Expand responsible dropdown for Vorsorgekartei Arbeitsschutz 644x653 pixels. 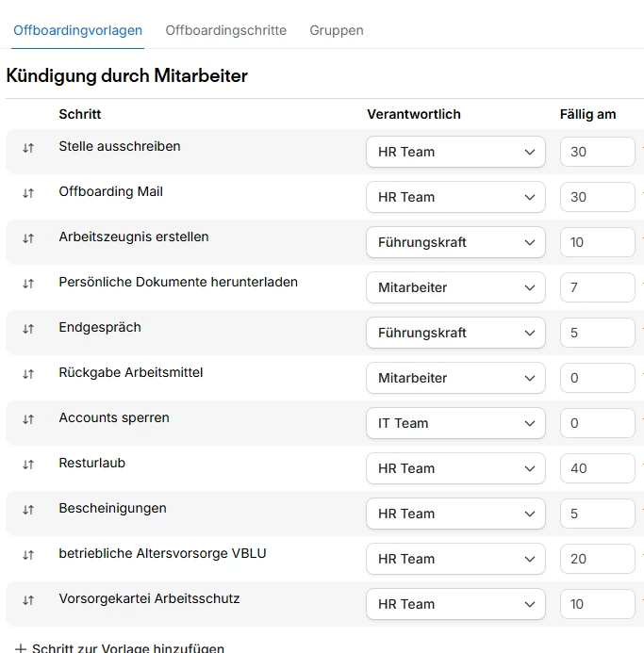click(x=455, y=604)
